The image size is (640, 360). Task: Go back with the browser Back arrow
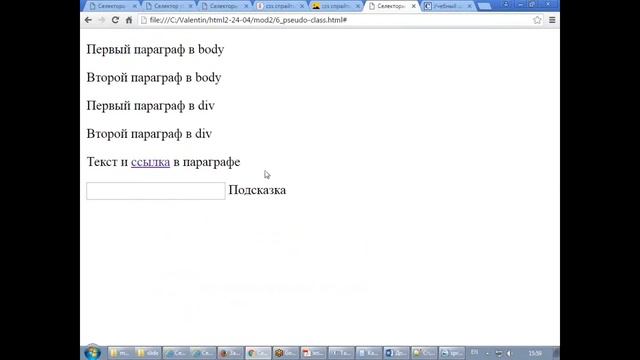point(88,20)
